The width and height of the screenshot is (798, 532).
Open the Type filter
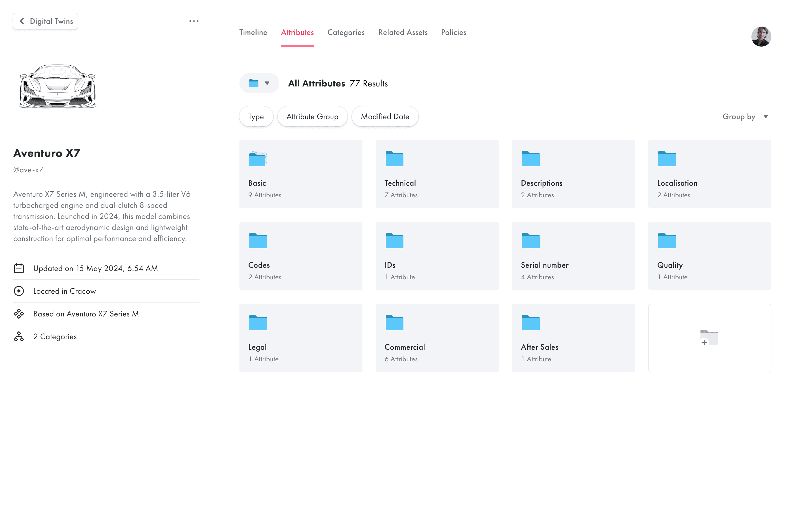(x=256, y=117)
